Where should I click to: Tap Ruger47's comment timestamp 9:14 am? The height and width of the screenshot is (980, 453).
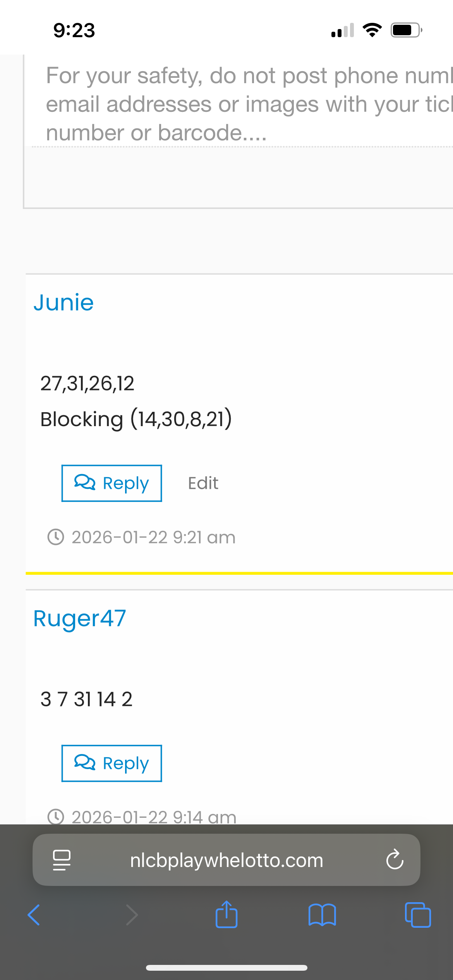[154, 817]
